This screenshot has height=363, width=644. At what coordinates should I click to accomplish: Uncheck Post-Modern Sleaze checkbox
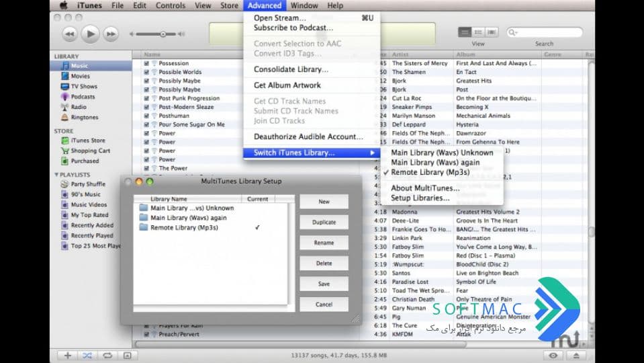pos(146,107)
